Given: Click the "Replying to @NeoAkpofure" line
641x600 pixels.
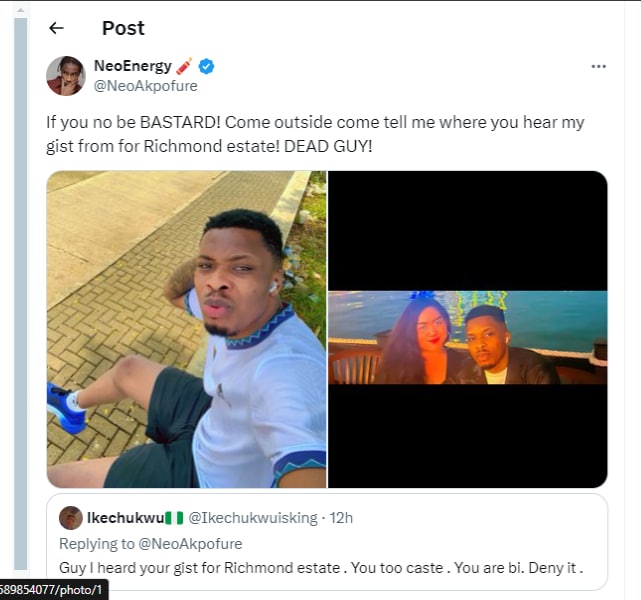Looking at the screenshot, I should 150,544.
